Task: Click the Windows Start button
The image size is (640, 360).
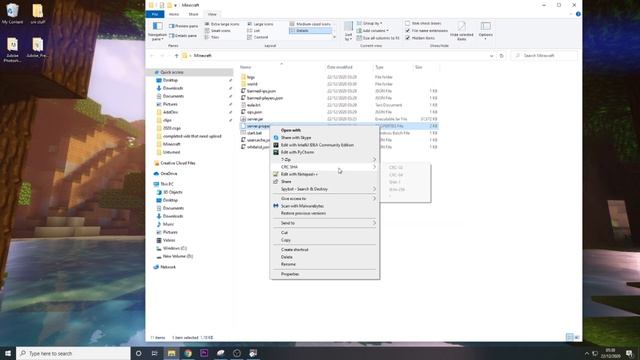Action: coord(8,353)
